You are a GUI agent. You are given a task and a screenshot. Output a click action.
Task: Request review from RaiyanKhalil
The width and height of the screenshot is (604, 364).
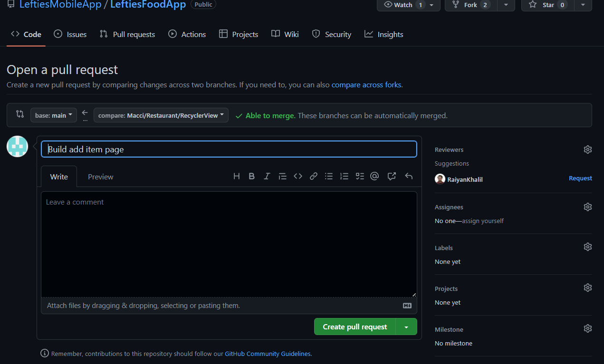pos(580,178)
